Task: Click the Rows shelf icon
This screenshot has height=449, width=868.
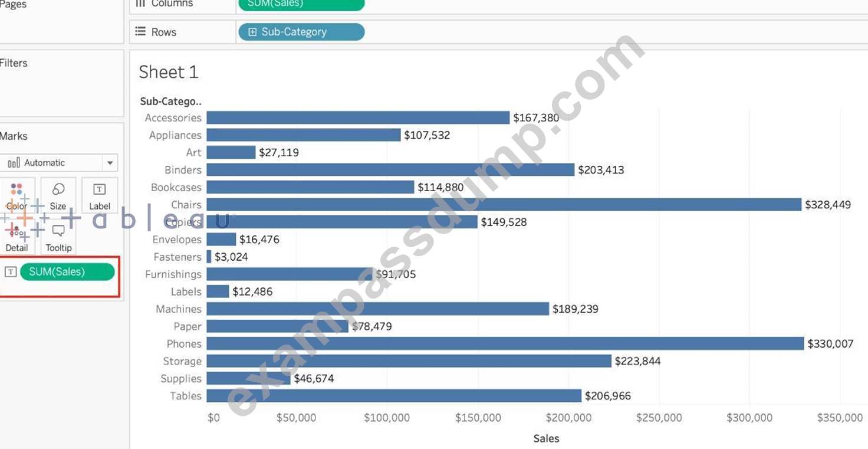Action: pos(140,32)
